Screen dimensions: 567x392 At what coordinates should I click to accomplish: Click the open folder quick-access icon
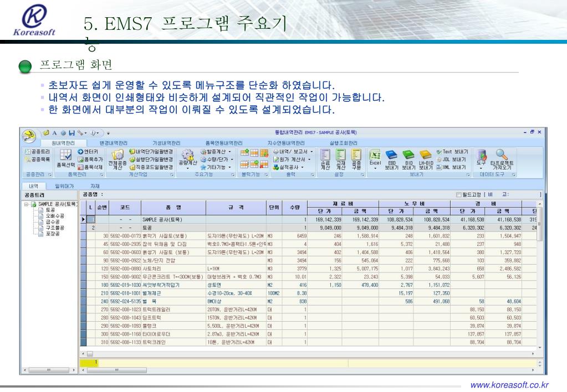pyautogui.click(x=46, y=133)
